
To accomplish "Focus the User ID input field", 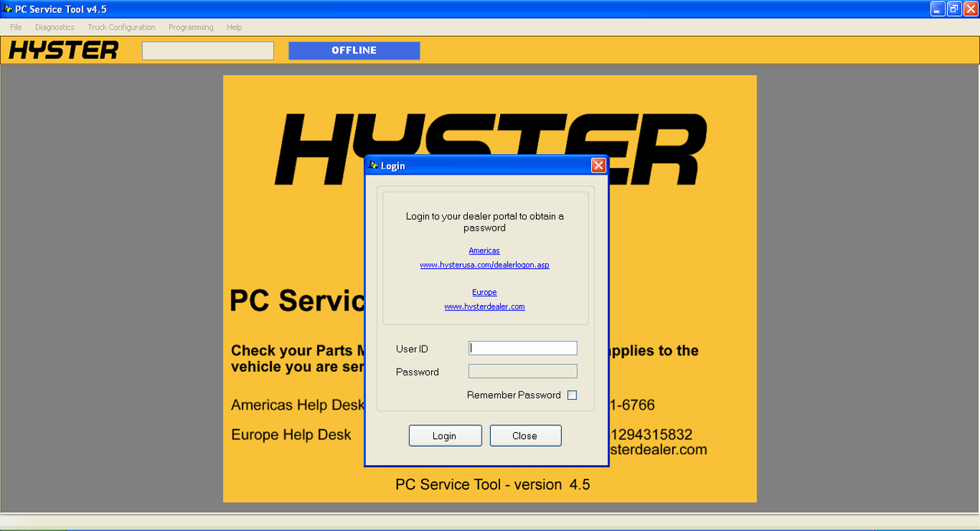I will tap(523, 348).
